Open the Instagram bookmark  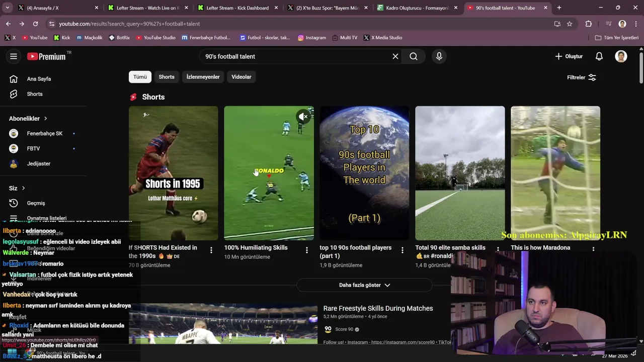312,38
